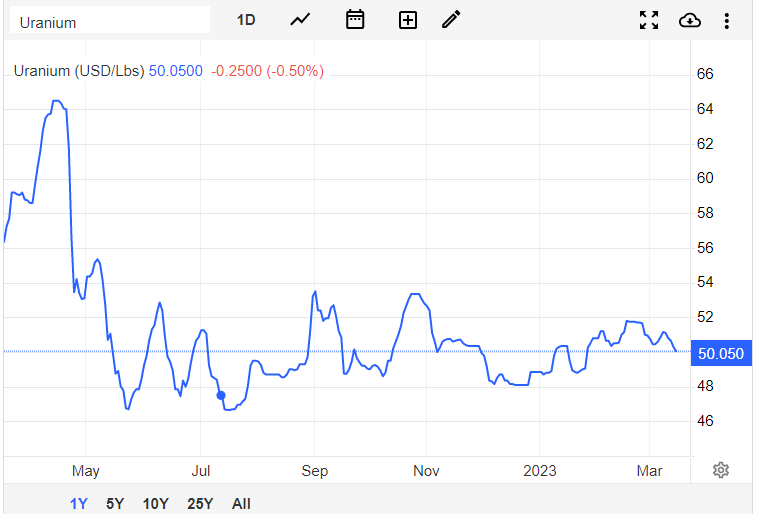
Task: Click the 66 value on the price axis
Action: coord(705,74)
